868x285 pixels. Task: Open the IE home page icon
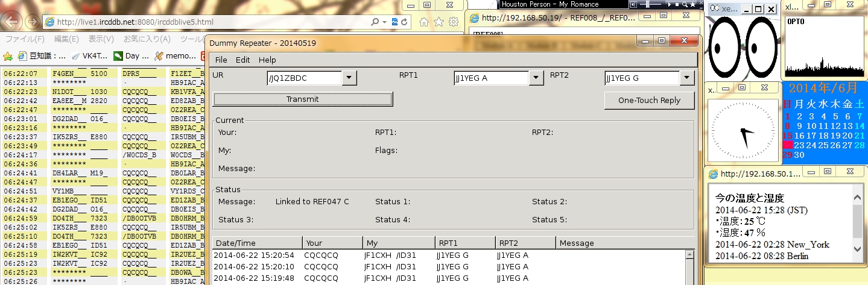(424, 22)
